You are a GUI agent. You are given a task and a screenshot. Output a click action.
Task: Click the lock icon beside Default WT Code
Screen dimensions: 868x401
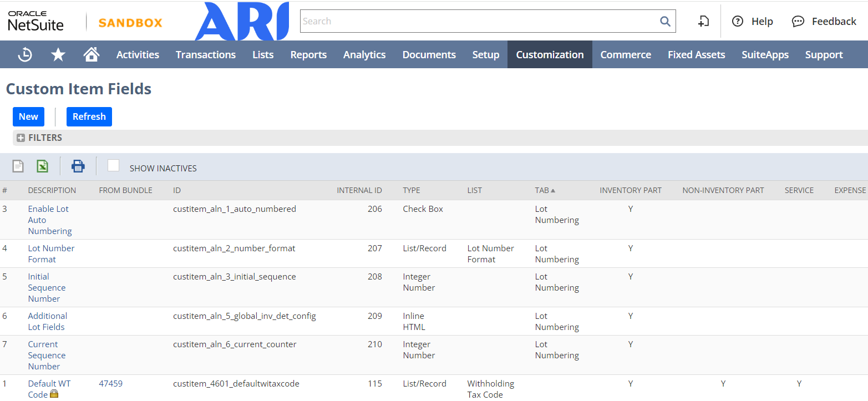(54, 394)
